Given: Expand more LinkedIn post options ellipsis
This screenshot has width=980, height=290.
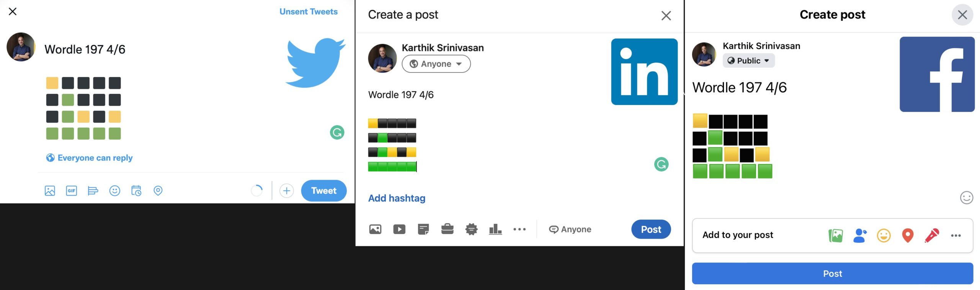Looking at the screenshot, I should (x=519, y=229).
